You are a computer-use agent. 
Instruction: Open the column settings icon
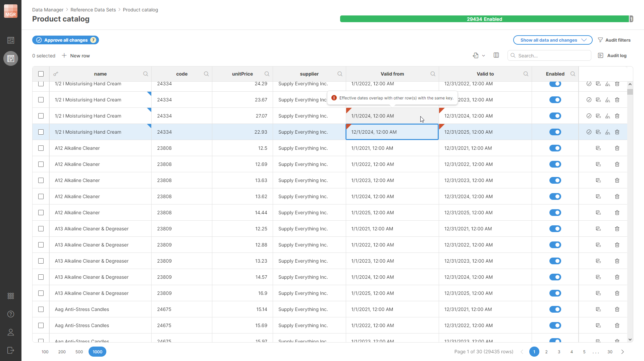(496, 55)
